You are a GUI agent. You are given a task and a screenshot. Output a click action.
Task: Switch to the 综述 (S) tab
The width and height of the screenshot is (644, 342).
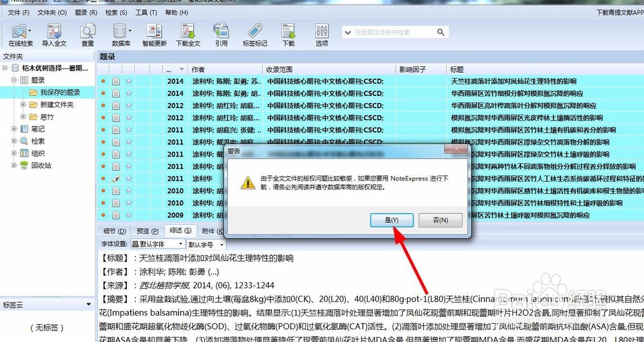click(180, 231)
